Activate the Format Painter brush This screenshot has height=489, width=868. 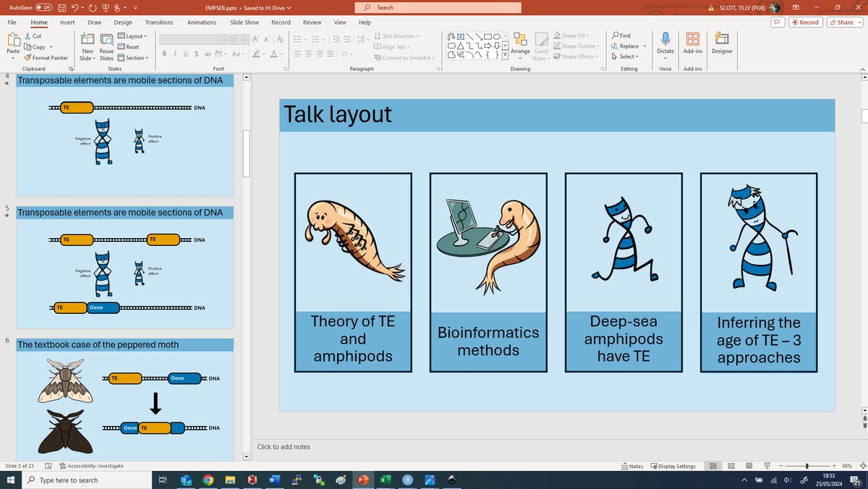click(x=46, y=57)
